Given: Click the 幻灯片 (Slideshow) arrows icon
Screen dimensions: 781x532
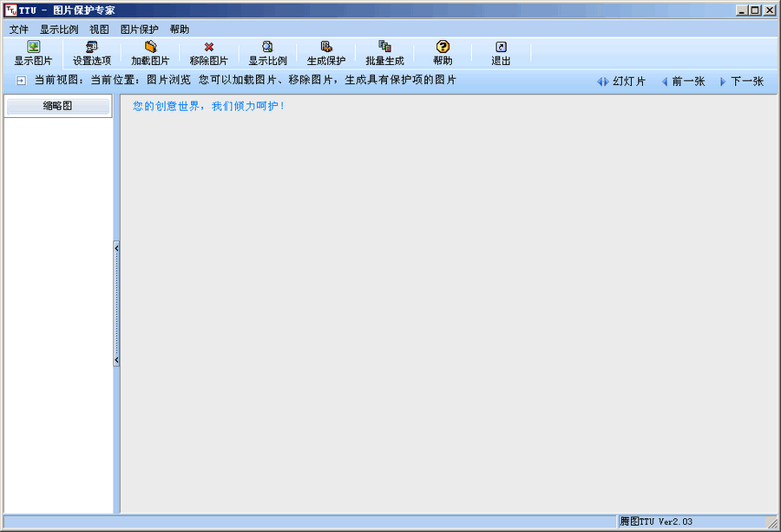Looking at the screenshot, I should [602, 81].
